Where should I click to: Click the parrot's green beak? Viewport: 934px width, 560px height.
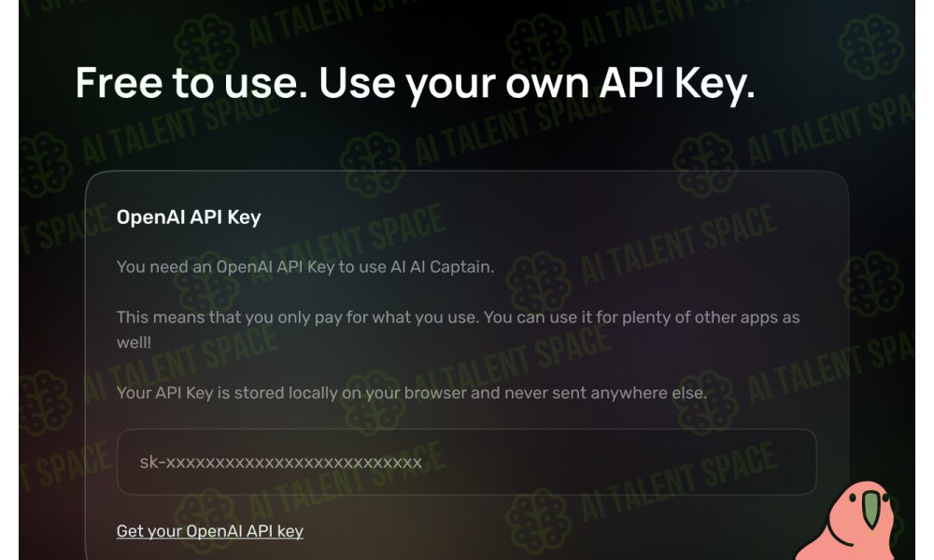click(871, 510)
